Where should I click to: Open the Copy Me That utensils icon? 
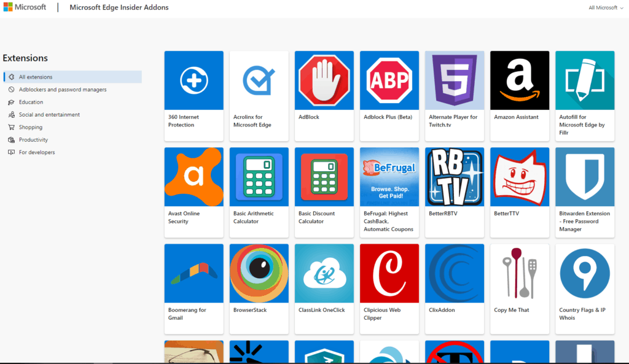[x=520, y=273]
